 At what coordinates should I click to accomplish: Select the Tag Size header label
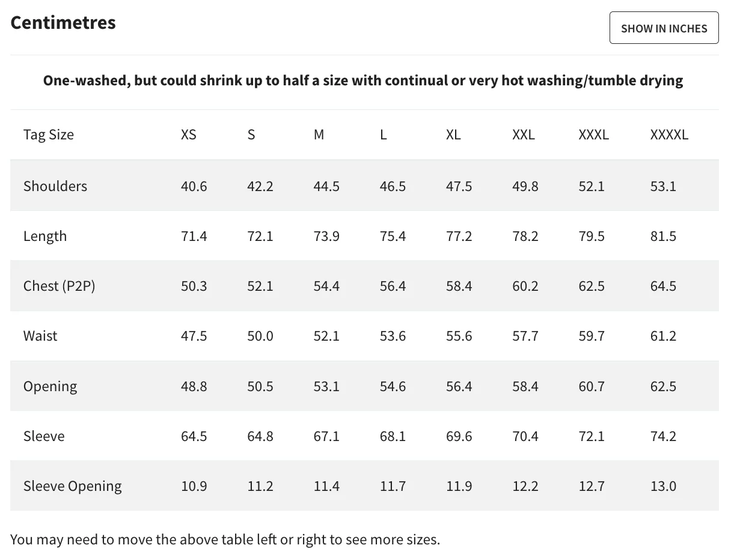point(49,135)
